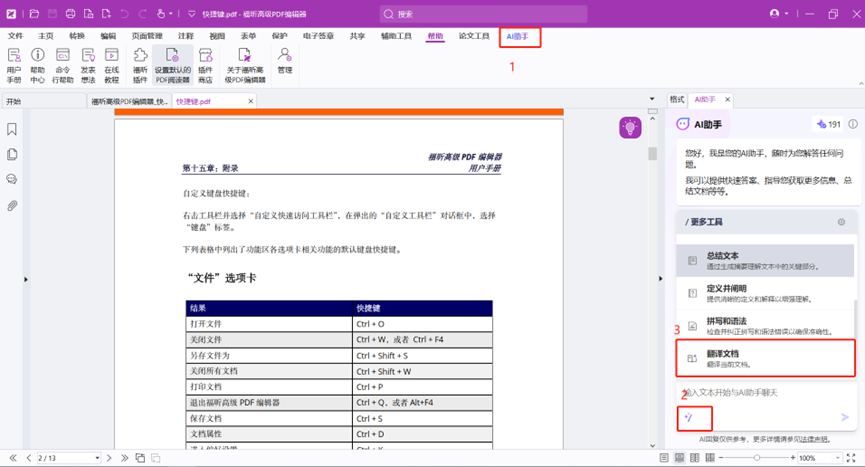This screenshot has height=467, width=865.
Task: Click 设置默认的PDF阅读器 button
Action: coord(172,65)
